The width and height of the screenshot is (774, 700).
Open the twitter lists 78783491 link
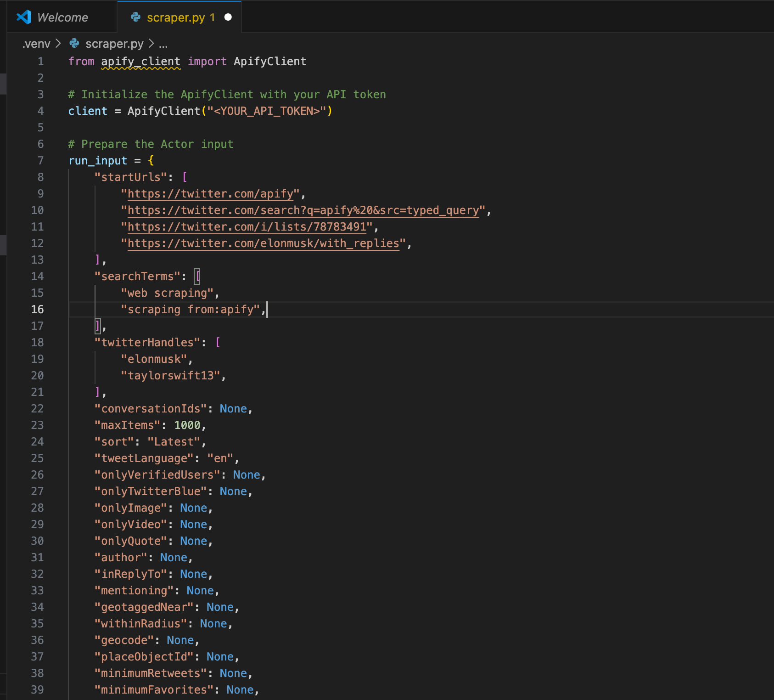point(248,226)
